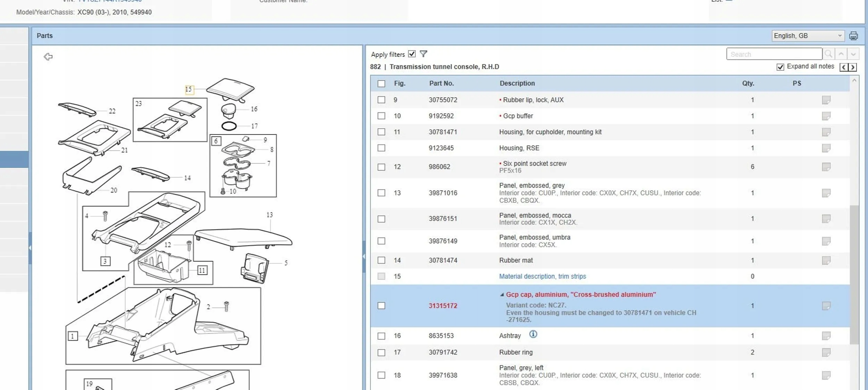Go to next section arrow
Image resolution: width=868 pixels, height=390 pixels.
853,67
